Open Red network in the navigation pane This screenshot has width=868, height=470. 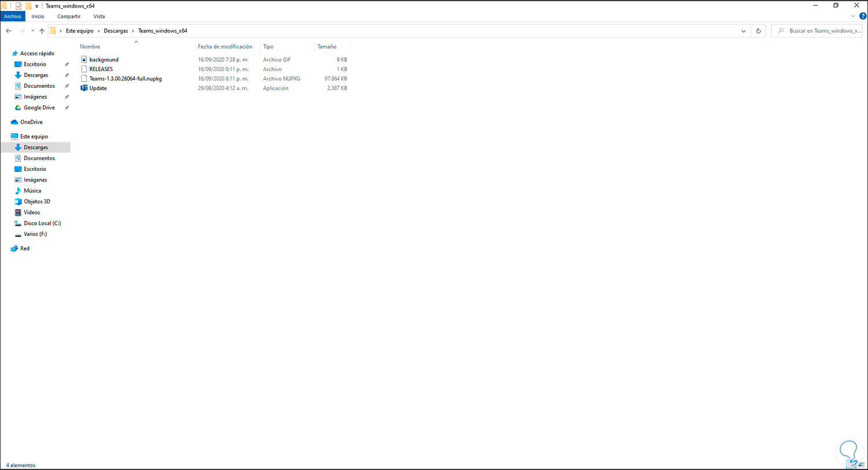(25, 249)
